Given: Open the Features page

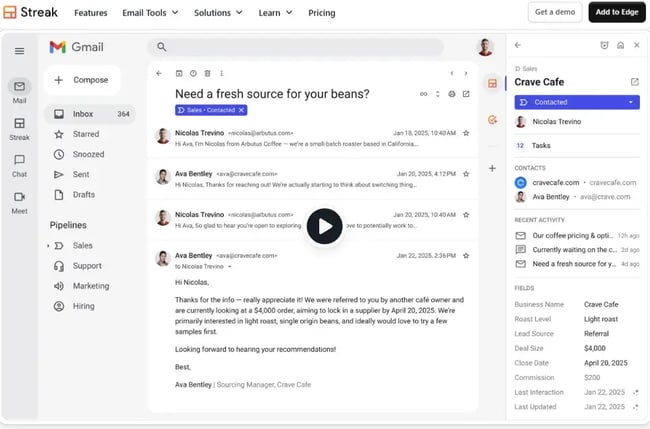Looking at the screenshot, I should (x=90, y=13).
